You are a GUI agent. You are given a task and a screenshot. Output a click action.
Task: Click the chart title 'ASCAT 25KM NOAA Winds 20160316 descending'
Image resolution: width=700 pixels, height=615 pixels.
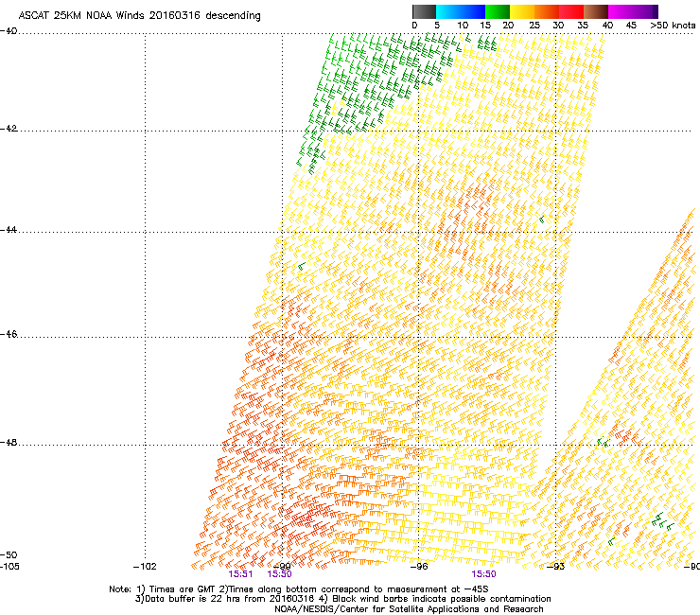point(139,16)
